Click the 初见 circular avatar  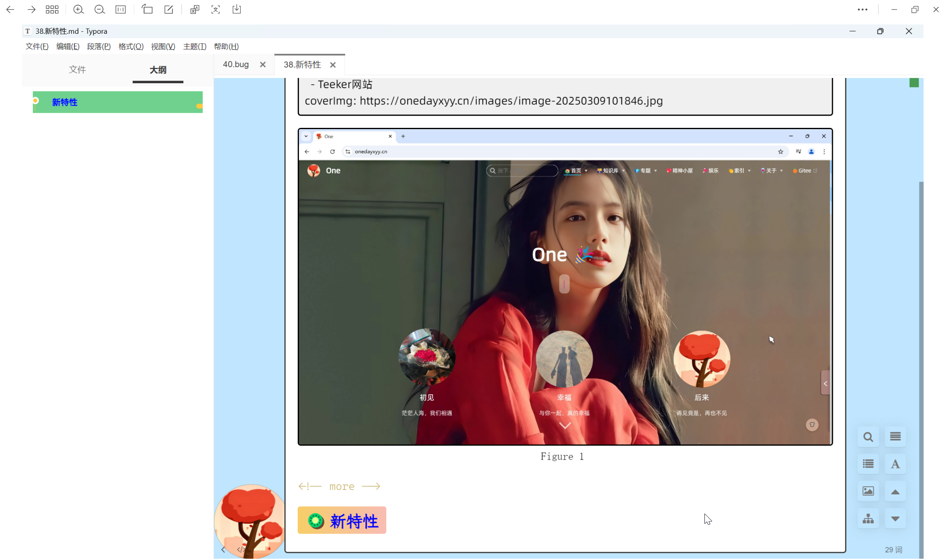427,357
